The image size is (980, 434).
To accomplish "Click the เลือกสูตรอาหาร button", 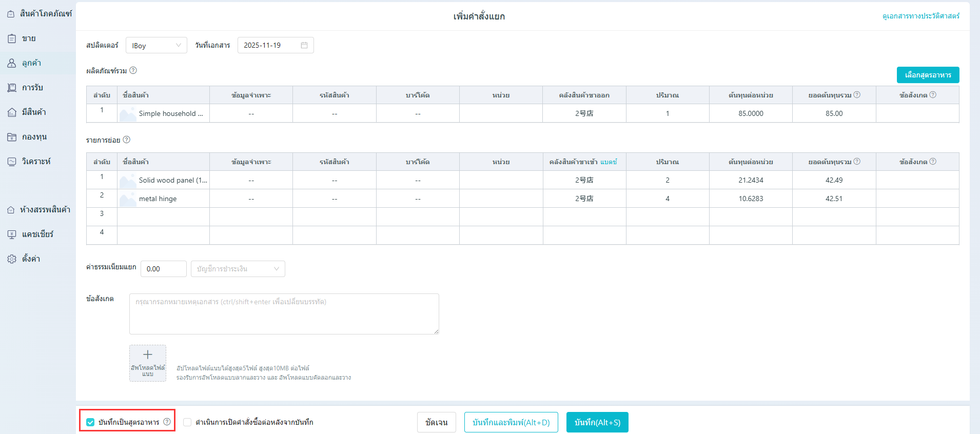I will pyautogui.click(x=928, y=75).
